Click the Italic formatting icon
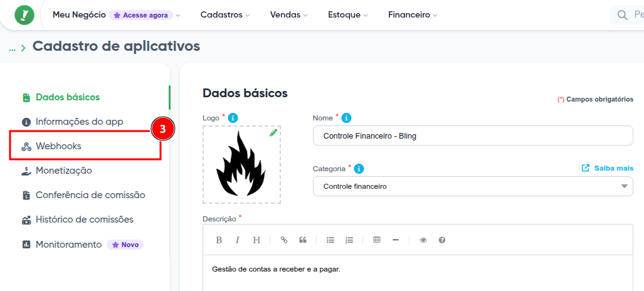Screen dimensions: 644x291 click(x=238, y=240)
